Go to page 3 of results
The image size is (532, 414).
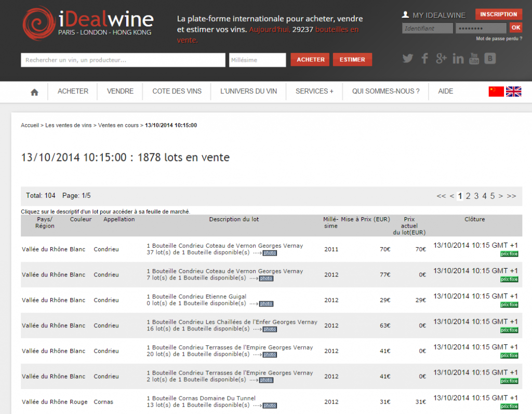click(x=476, y=196)
